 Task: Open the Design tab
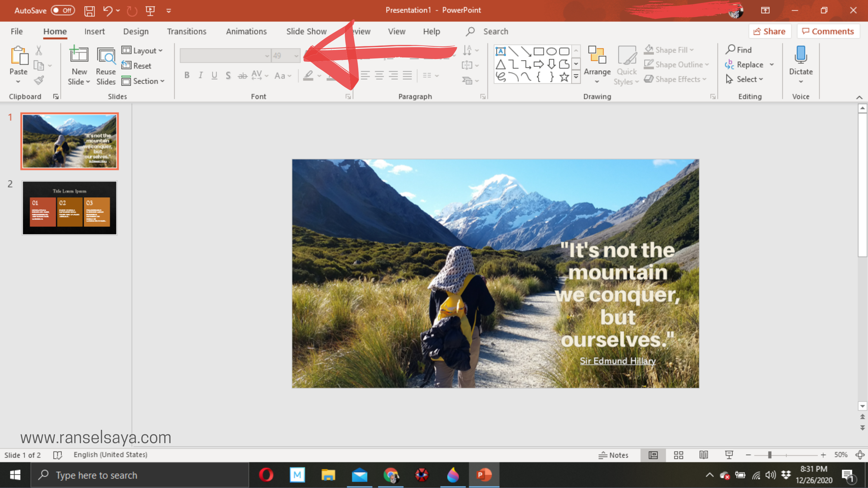[135, 31]
